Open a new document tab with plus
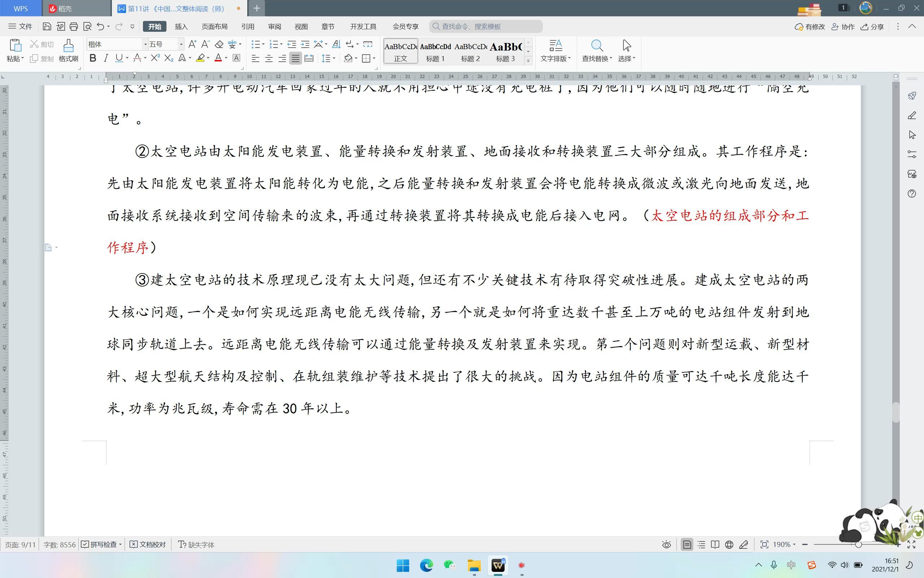The height and width of the screenshot is (578, 924). [257, 8]
